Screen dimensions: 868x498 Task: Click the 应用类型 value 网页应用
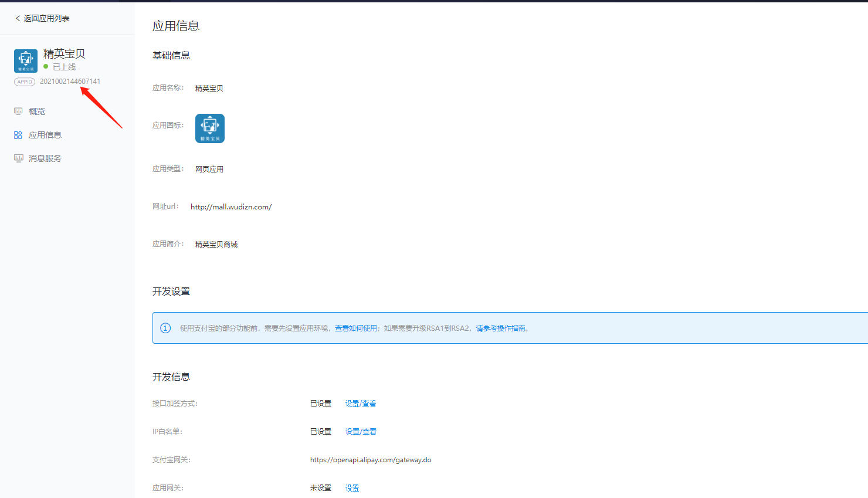(209, 170)
